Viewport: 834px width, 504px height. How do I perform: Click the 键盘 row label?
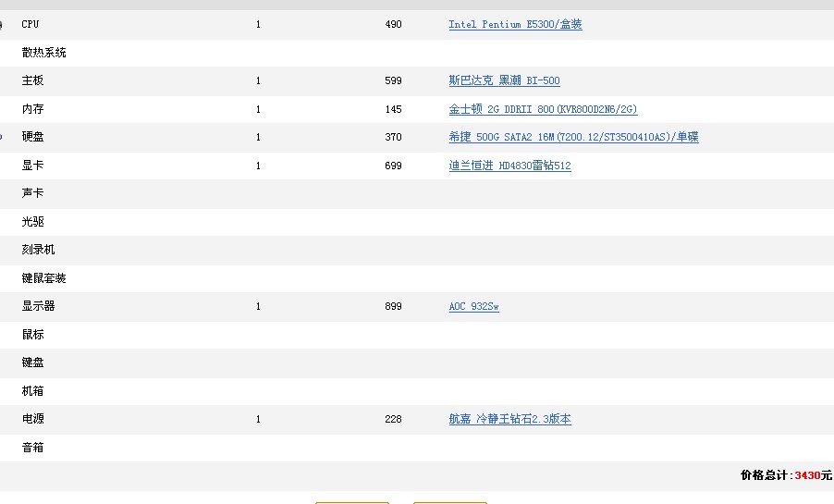[x=32, y=363]
